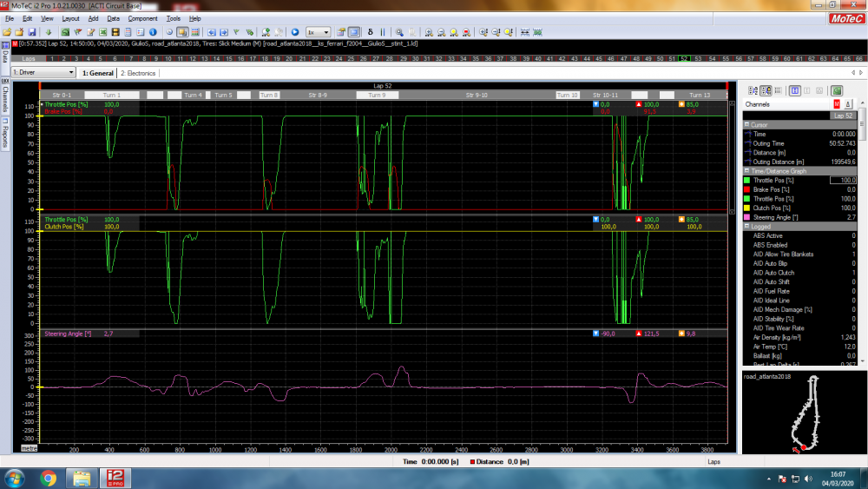Click the green download arrow icon
Image resolution: width=868 pixels, height=489 pixels.
(49, 32)
